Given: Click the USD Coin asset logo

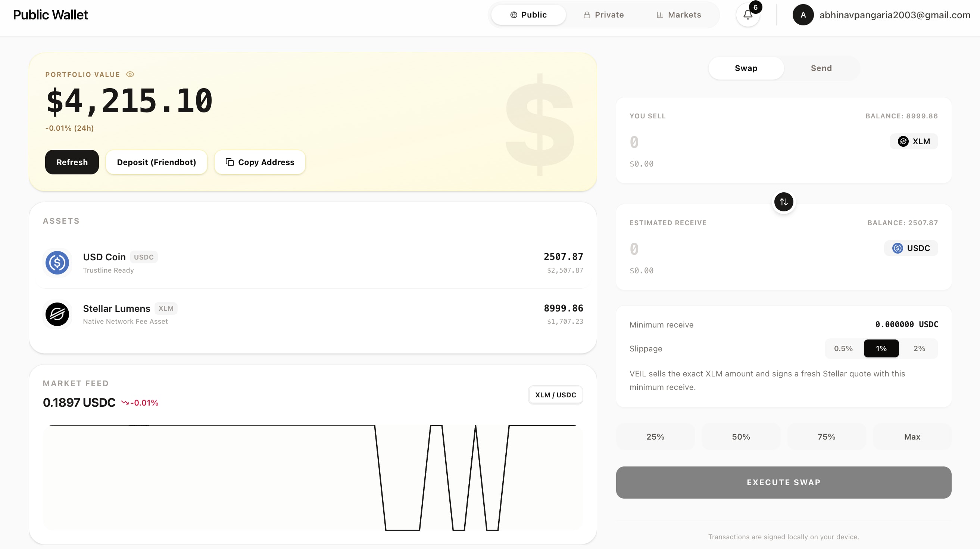Looking at the screenshot, I should click(57, 263).
